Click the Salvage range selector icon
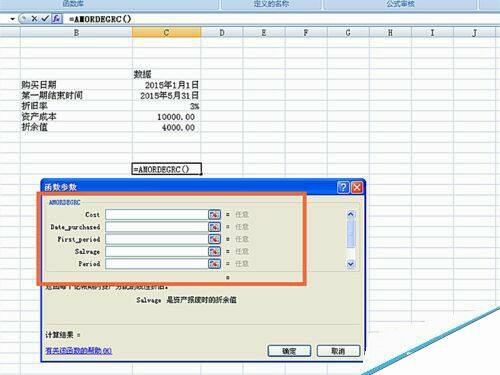The height and width of the screenshot is (375, 500). click(214, 251)
